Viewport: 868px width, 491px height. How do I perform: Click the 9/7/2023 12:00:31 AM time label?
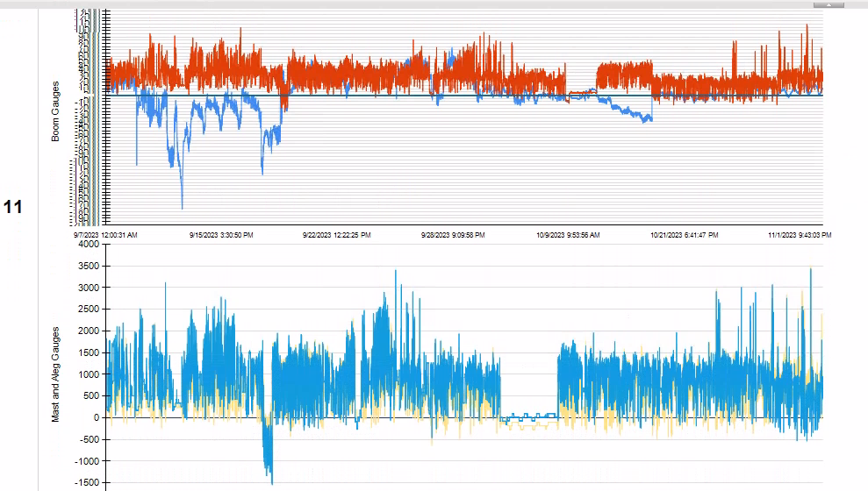[105, 235]
